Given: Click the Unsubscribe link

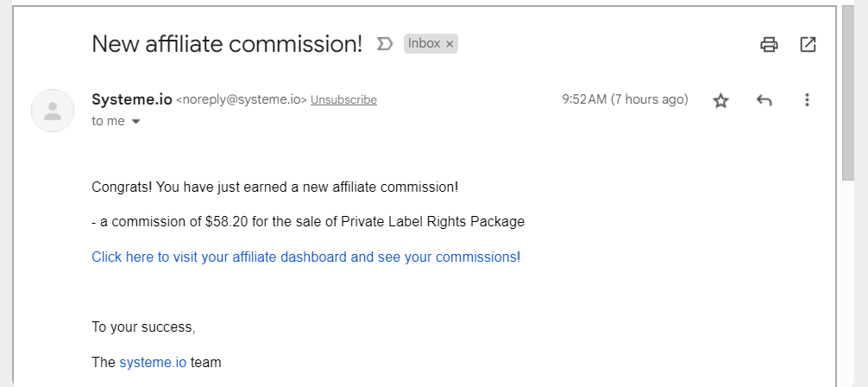Looking at the screenshot, I should tap(343, 100).
